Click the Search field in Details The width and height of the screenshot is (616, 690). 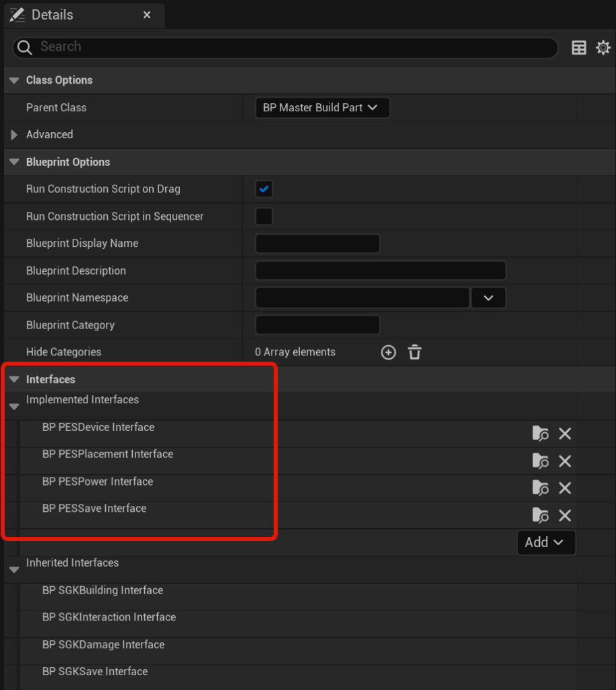pos(290,47)
